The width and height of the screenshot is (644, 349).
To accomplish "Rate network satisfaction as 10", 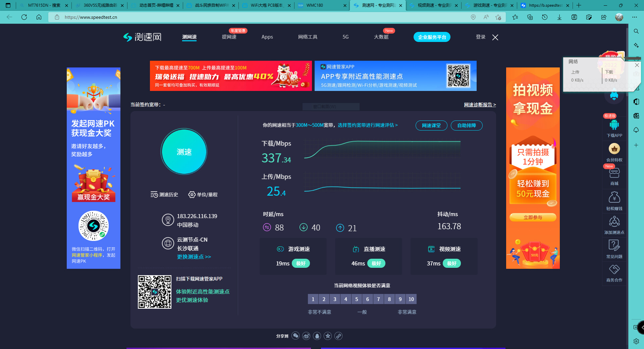I will click(411, 299).
